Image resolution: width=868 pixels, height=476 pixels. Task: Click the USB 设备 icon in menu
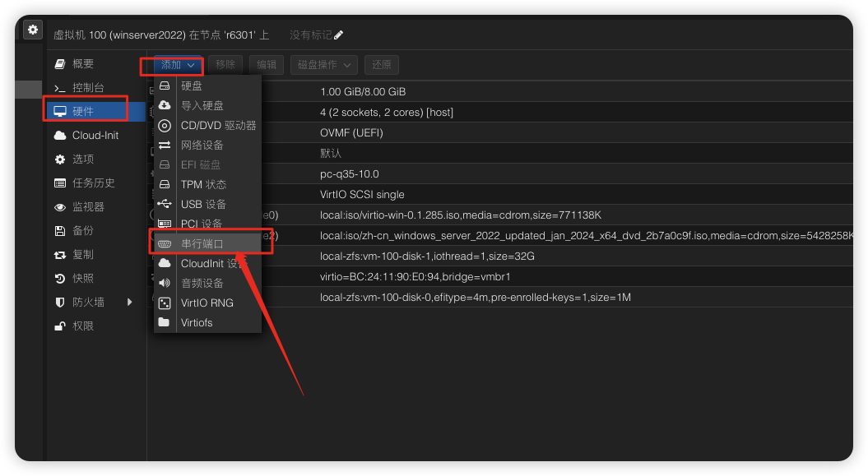tap(165, 205)
